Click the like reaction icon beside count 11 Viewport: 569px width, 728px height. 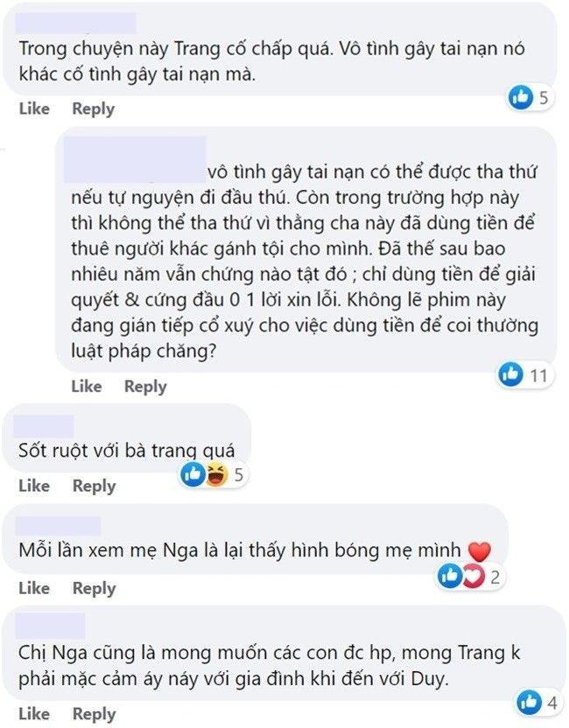point(510,374)
